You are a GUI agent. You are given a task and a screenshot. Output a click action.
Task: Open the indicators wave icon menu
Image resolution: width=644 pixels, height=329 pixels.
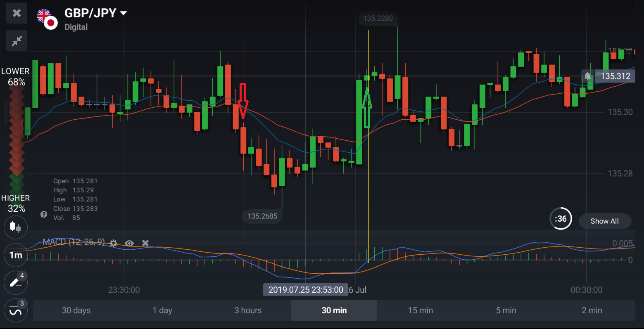(x=16, y=311)
